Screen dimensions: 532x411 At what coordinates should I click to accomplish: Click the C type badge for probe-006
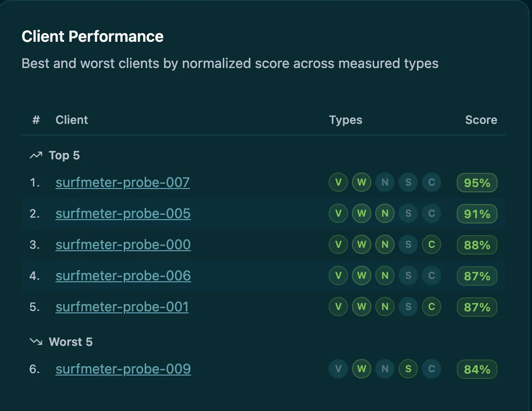pos(432,275)
